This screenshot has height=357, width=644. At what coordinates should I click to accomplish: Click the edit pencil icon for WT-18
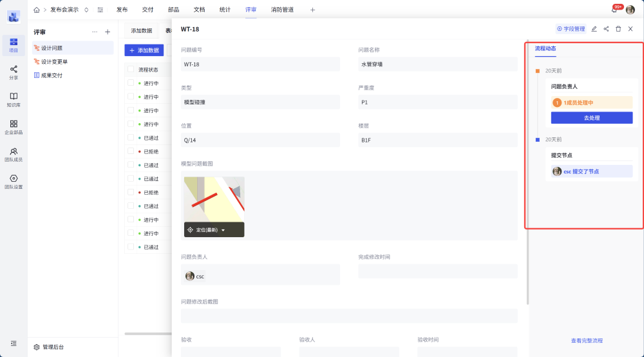(x=594, y=29)
